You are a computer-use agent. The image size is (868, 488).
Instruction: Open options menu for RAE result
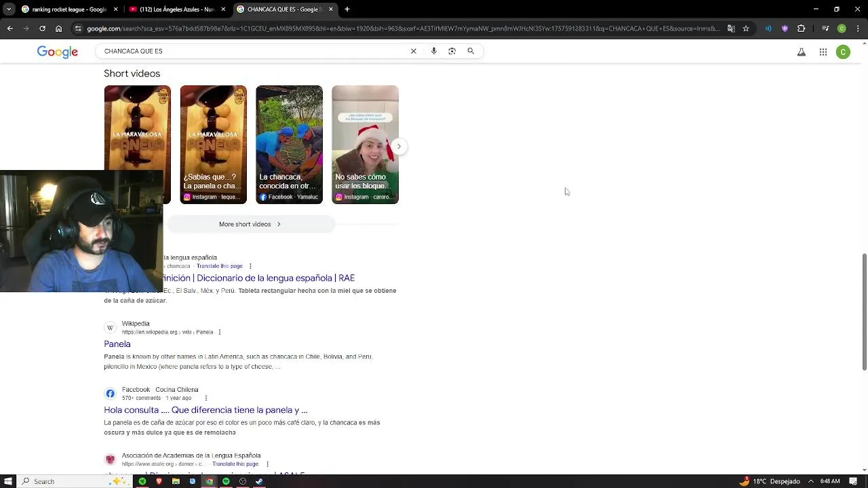pyautogui.click(x=250, y=266)
